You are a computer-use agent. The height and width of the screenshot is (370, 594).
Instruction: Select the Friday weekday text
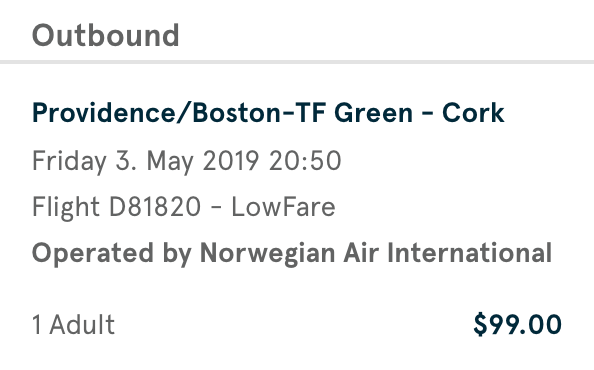tap(69, 162)
